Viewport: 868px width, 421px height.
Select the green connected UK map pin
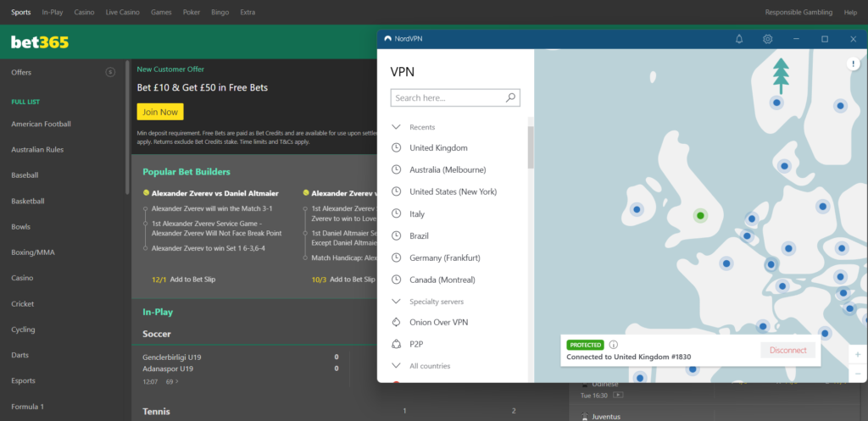700,215
